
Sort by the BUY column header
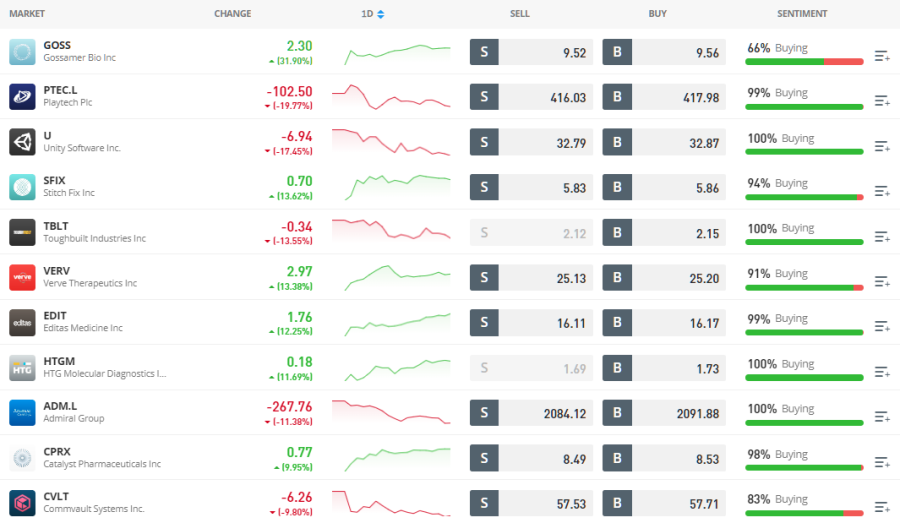[x=657, y=14]
